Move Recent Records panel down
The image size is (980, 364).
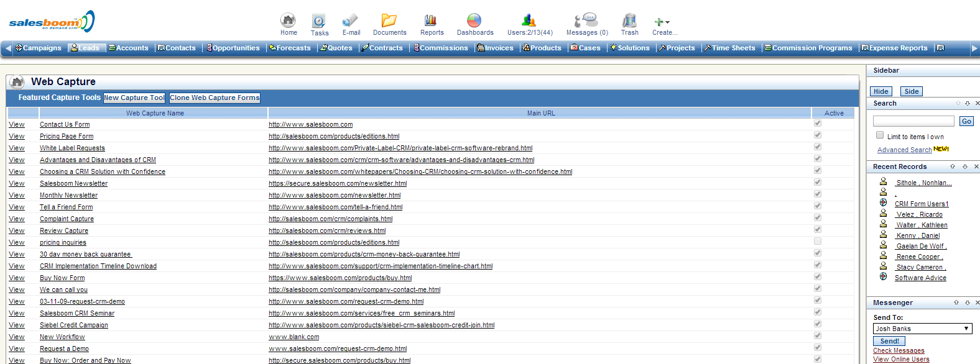click(x=965, y=166)
